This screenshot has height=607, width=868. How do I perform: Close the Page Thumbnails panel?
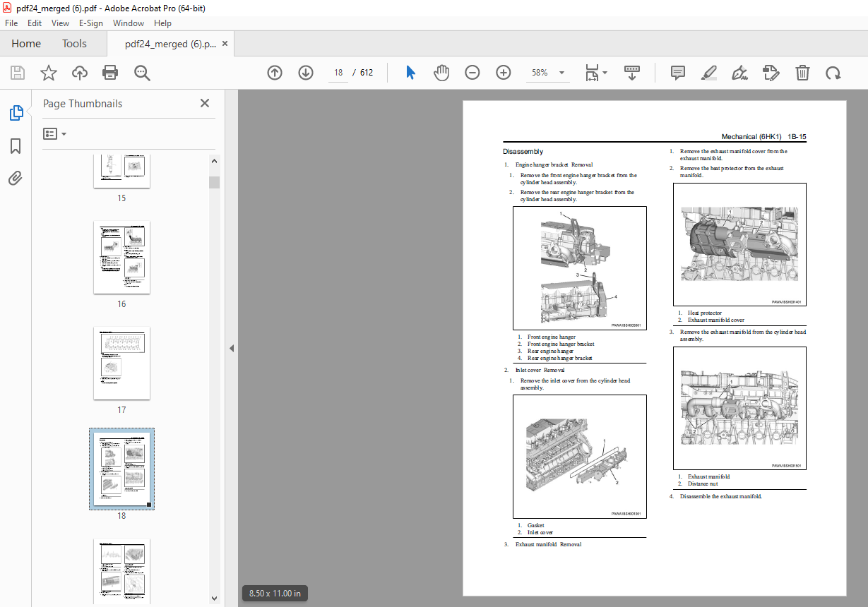coord(205,103)
